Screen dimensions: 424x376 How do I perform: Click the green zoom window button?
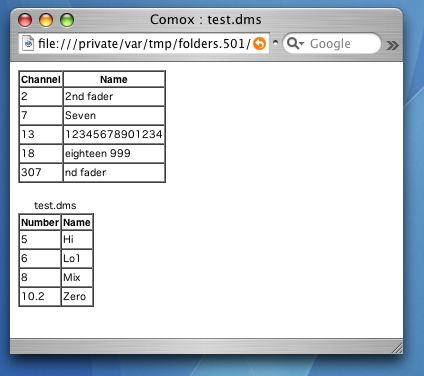coord(67,20)
